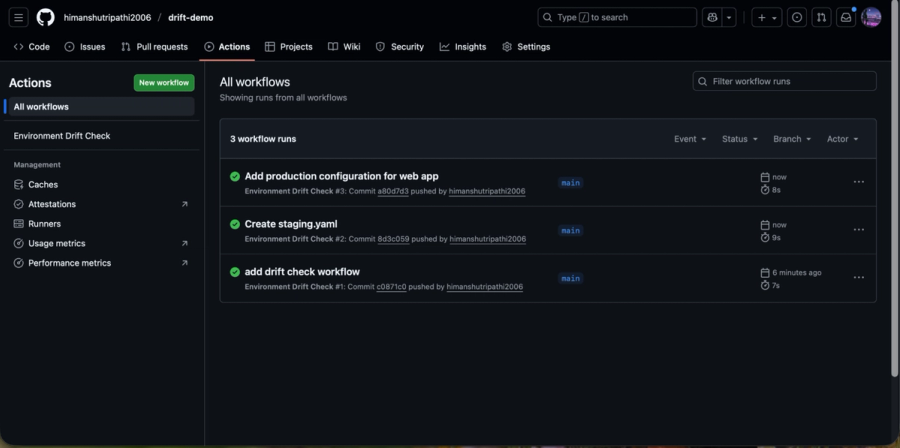The image size is (900, 448).
Task: Click the success check icon for Create staging.yaml
Action: (x=235, y=224)
